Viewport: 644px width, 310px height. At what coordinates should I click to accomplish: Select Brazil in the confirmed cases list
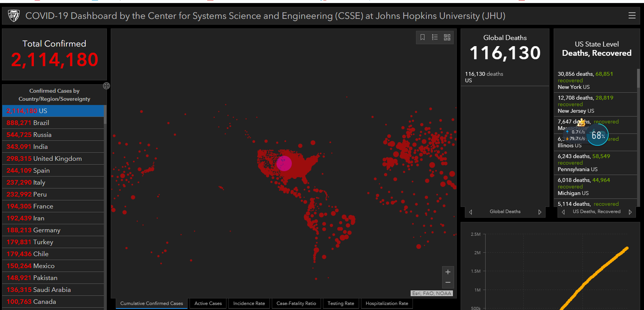tap(53, 123)
